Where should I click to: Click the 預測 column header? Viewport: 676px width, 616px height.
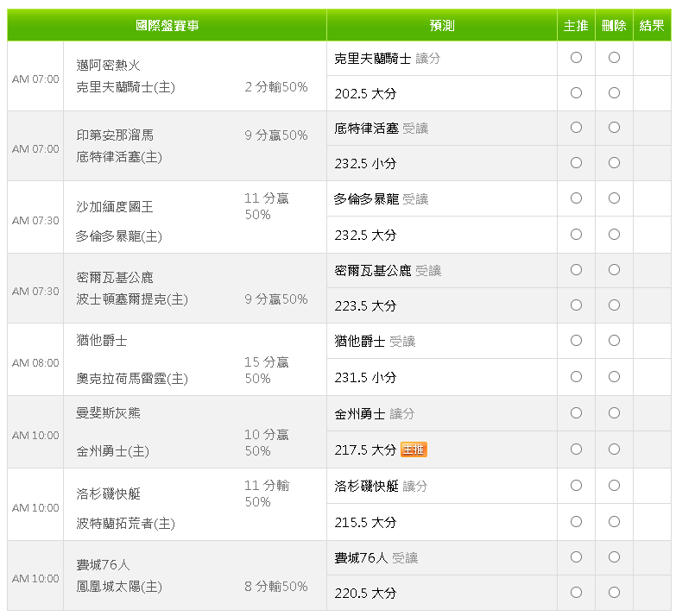(442, 25)
